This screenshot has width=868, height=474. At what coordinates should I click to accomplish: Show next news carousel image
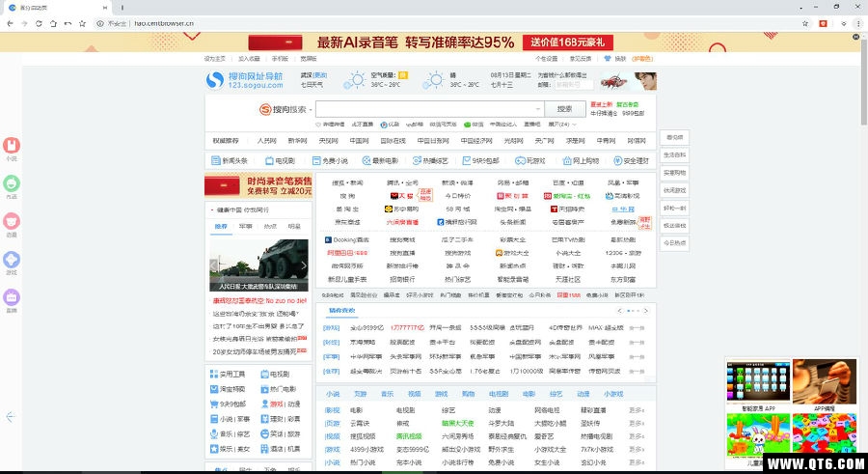(x=304, y=265)
